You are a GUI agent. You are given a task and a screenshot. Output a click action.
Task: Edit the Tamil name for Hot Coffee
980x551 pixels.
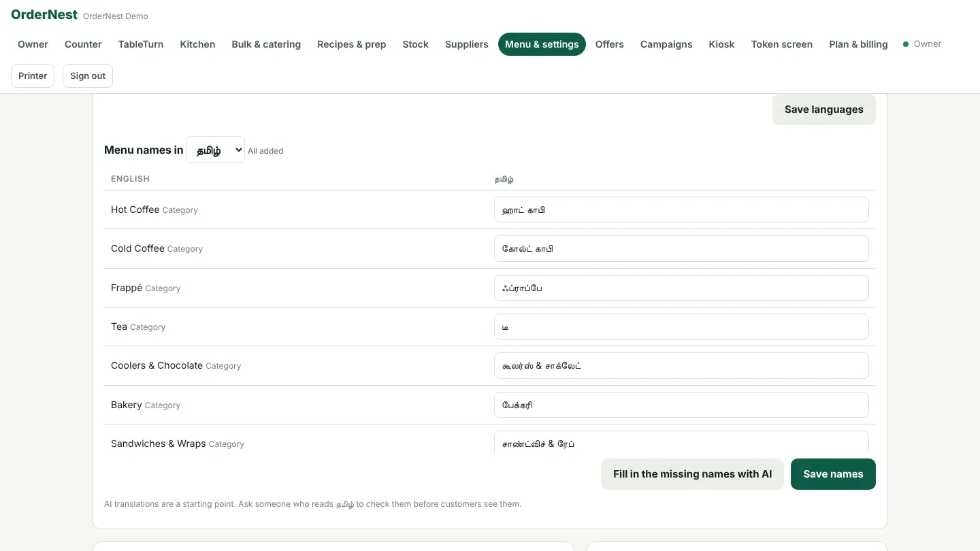click(681, 210)
